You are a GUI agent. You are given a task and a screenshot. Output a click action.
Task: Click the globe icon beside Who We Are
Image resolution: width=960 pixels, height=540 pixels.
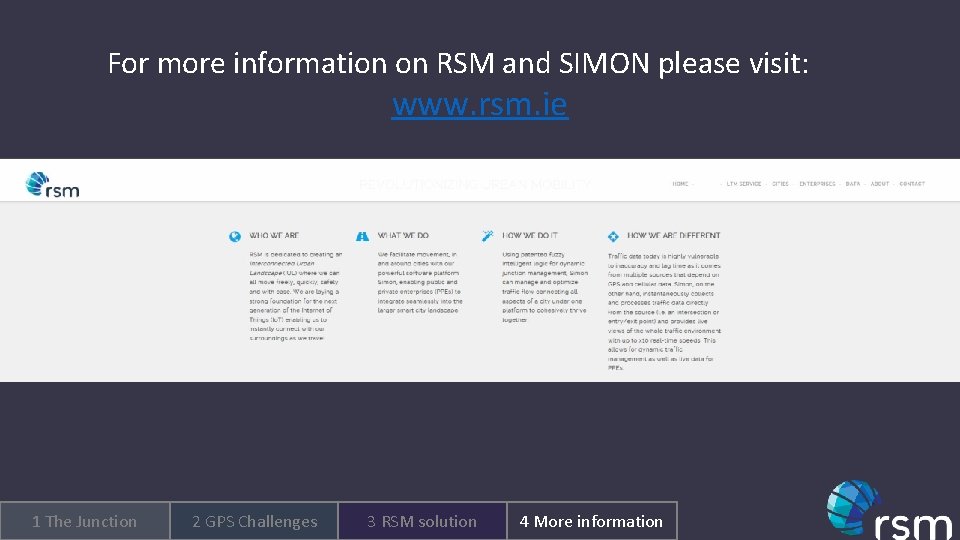click(235, 236)
